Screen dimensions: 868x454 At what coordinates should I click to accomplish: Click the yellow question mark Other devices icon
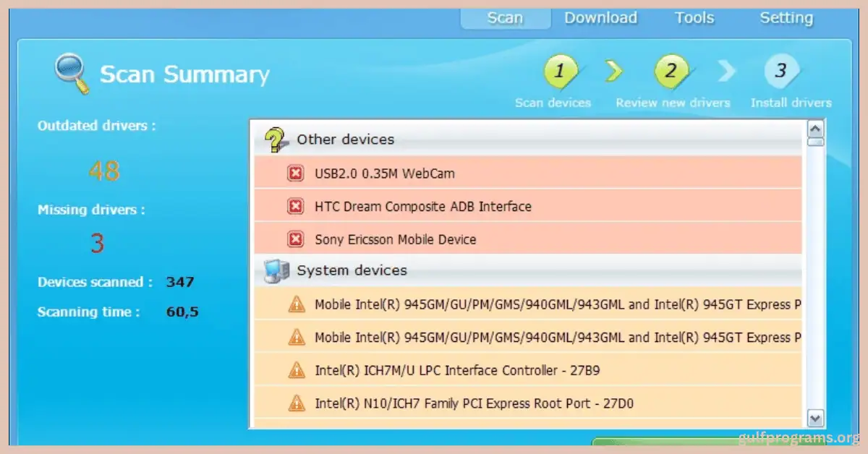[x=274, y=140]
